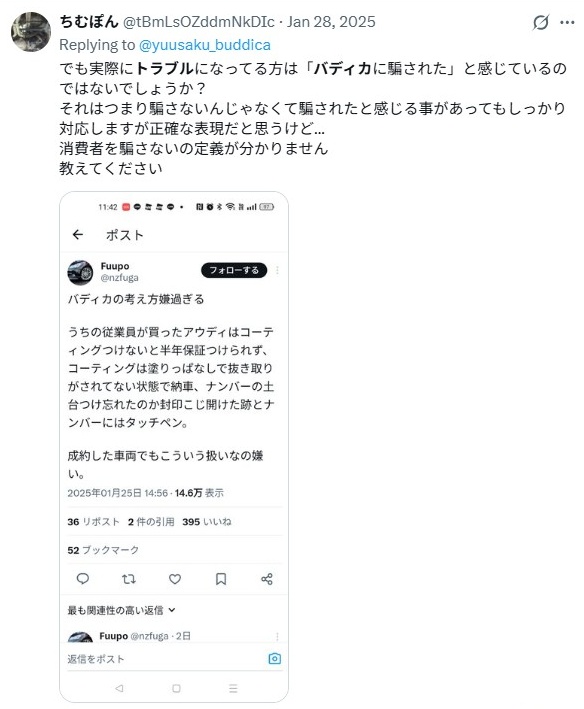Click the 返信をポスト reply field
Screen dimensions: 584x709
(x=166, y=659)
